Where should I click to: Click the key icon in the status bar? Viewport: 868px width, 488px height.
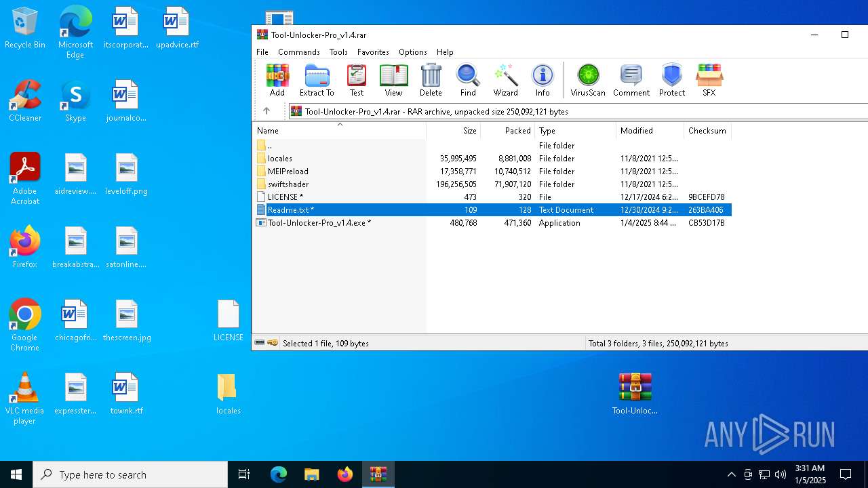pos(273,343)
